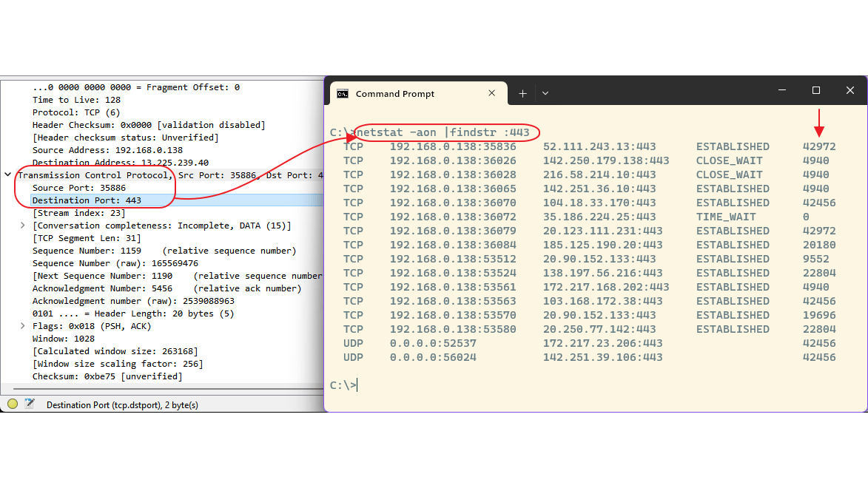Select the Fragment Offset: 0 row
The width and height of the screenshot is (868, 488).
(x=136, y=87)
